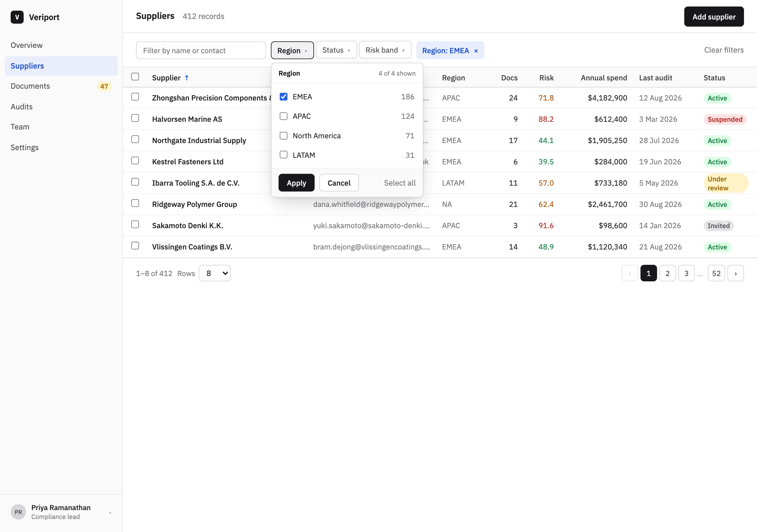Screen dimensions: 757x532
Task: Remove the Region: EMEA filter chip
Action: pyautogui.click(x=476, y=51)
